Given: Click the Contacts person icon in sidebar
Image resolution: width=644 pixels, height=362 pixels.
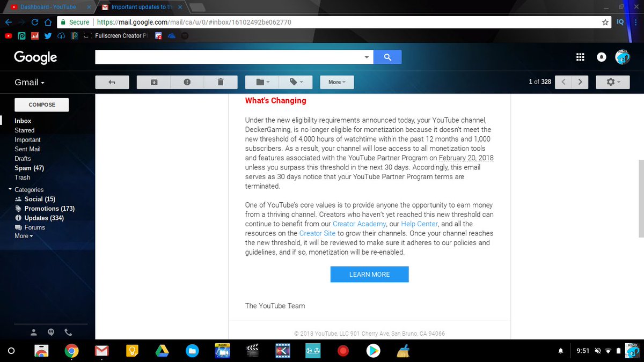Looking at the screenshot, I should [x=33, y=332].
